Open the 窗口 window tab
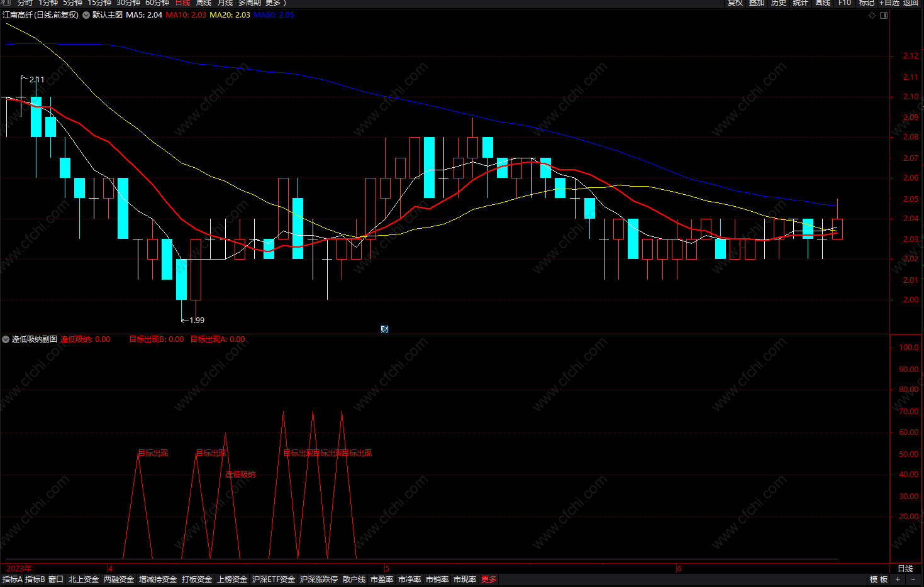This screenshot has height=587, width=924. pos(56,579)
